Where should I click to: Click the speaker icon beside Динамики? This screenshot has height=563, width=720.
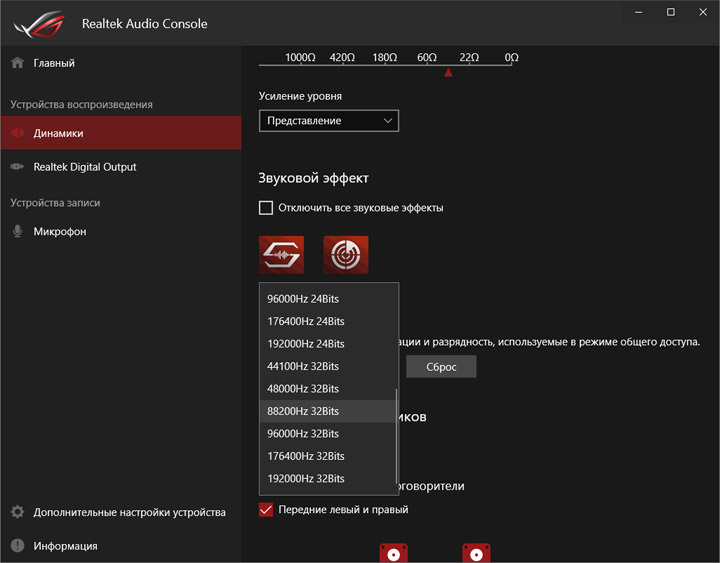17,133
